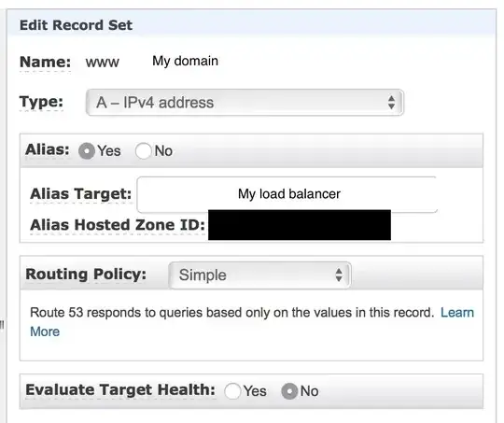Open the Learn More link
504x423 pixels.
point(252,321)
